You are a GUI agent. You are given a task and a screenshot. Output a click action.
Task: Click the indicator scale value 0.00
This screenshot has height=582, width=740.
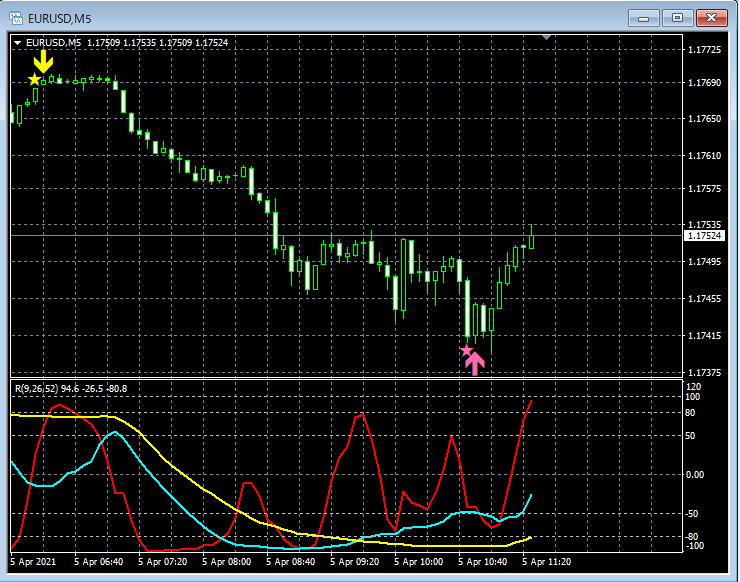(x=695, y=474)
